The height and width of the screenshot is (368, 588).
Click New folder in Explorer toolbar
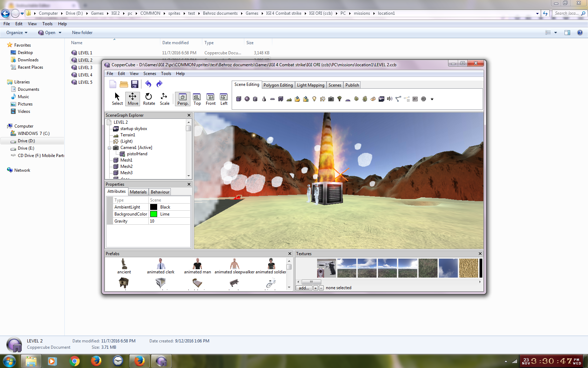pyautogui.click(x=82, y=33)
